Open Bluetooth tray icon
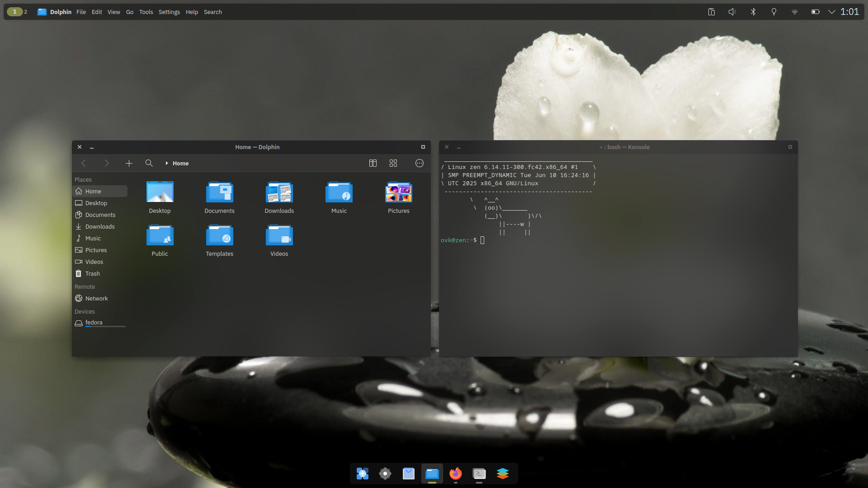868x488 pixels. point(753,12)
